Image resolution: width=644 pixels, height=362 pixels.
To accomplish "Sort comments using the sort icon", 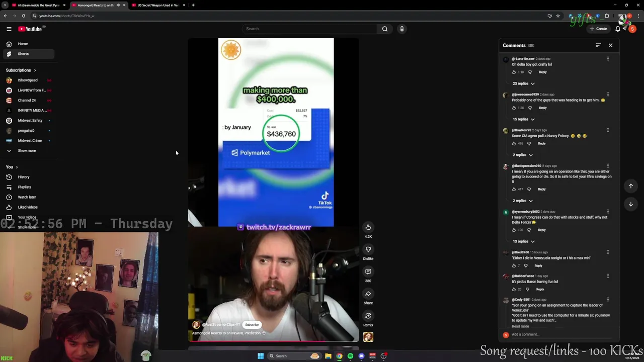I will tap(598, 45).
